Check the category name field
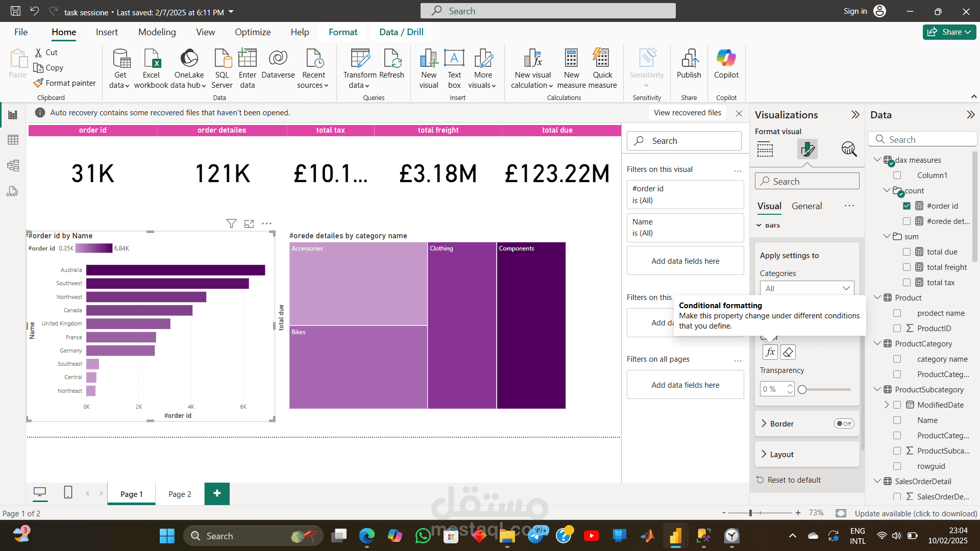The height and width of the screenshot is (551, 980). (897, 359)
